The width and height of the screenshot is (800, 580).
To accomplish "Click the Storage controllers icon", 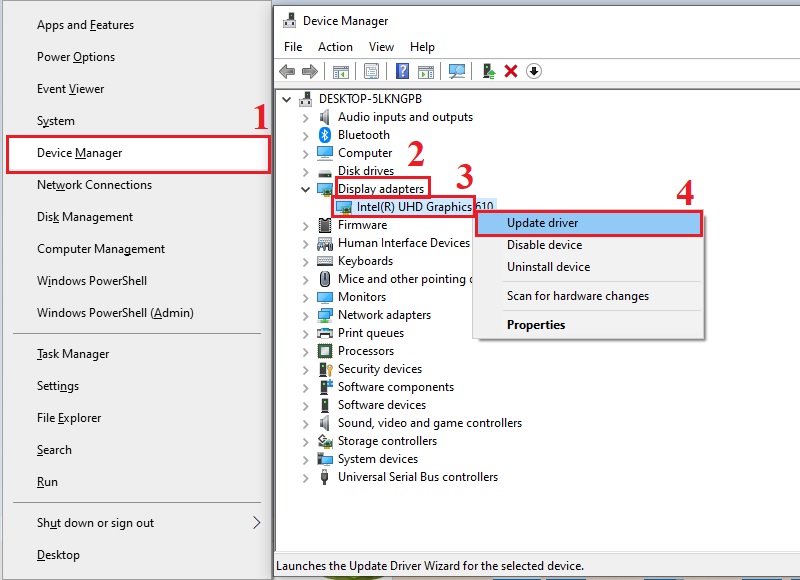I will click(x=325, y=441).
